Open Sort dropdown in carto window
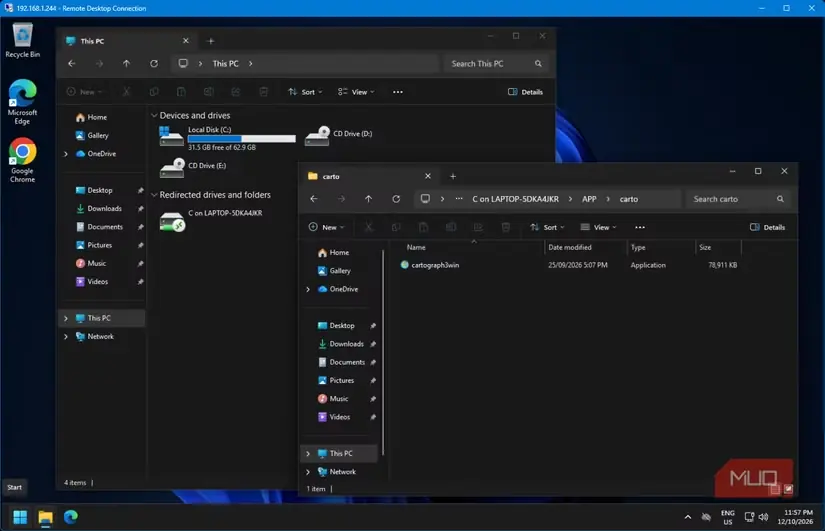The height and width of the screenshot is (531, 825). click(547, 227)
